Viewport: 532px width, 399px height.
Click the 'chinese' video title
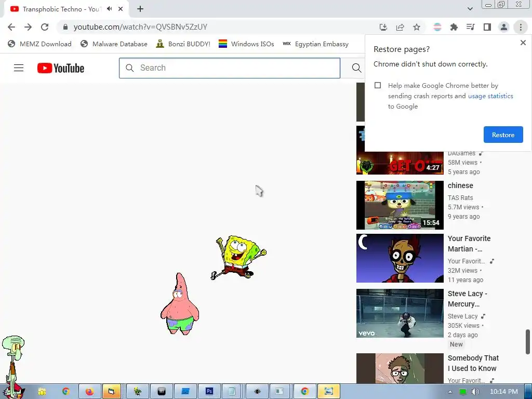point(460,185)
